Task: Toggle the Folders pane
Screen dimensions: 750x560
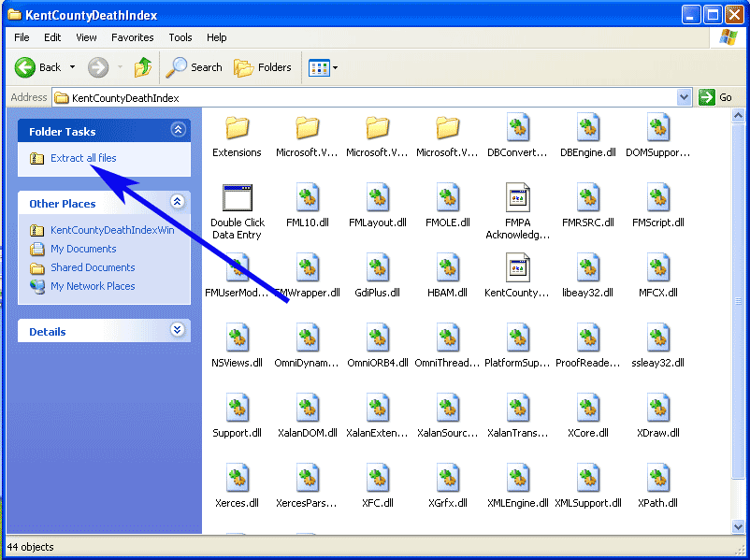Action: pos(263,67)
